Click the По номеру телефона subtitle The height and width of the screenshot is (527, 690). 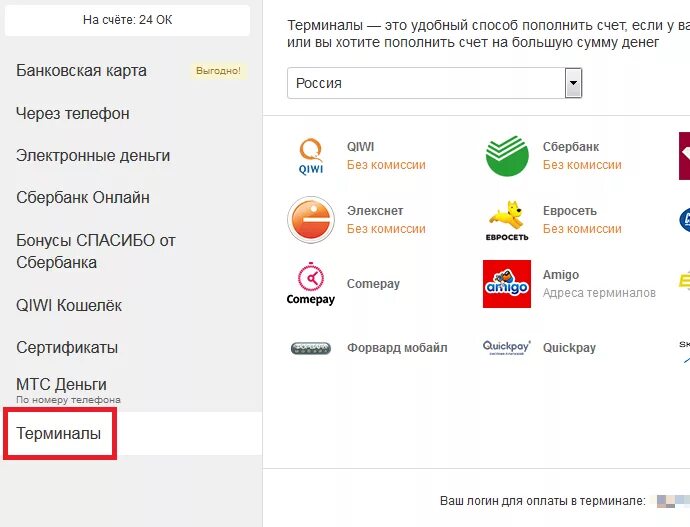pos(68,400)
